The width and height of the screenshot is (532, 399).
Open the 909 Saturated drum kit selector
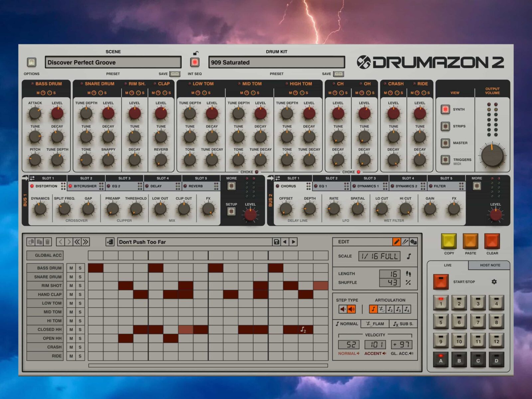(276, 62)
